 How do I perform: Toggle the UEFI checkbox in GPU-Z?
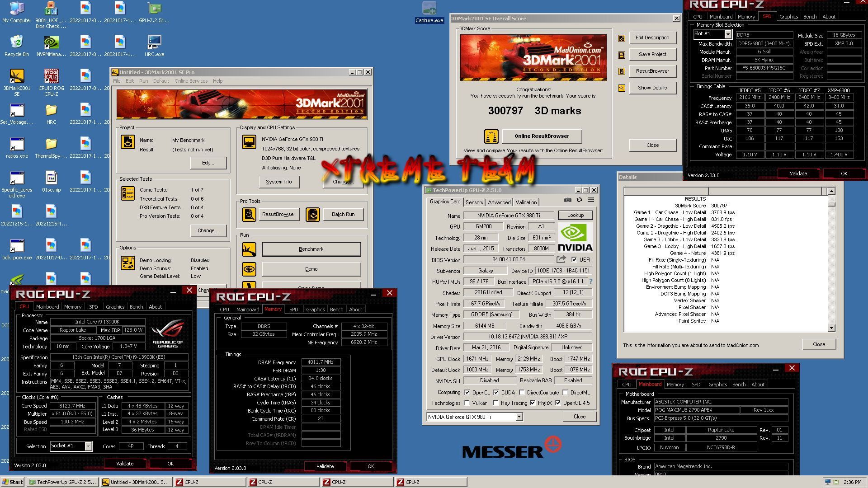click(x=574, y=260)
